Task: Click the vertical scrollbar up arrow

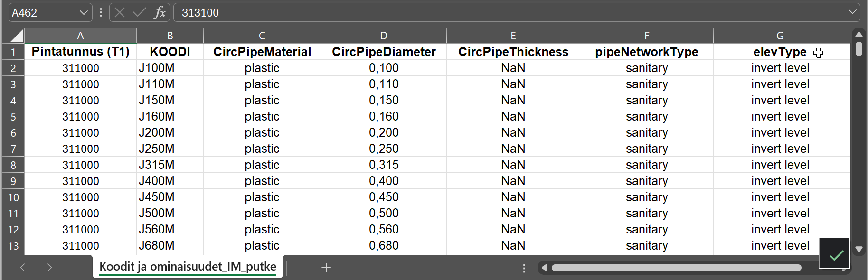Action: tap(859, 35)
